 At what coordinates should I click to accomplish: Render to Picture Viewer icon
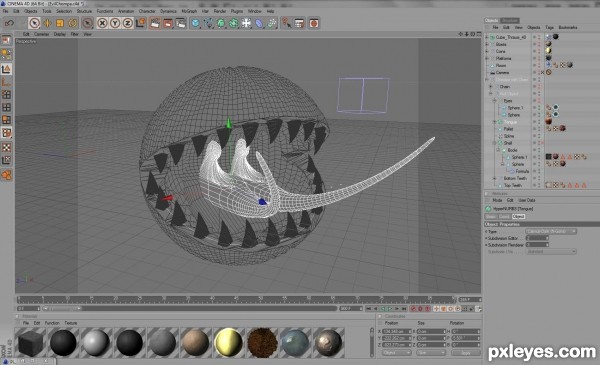coord(168,23)
